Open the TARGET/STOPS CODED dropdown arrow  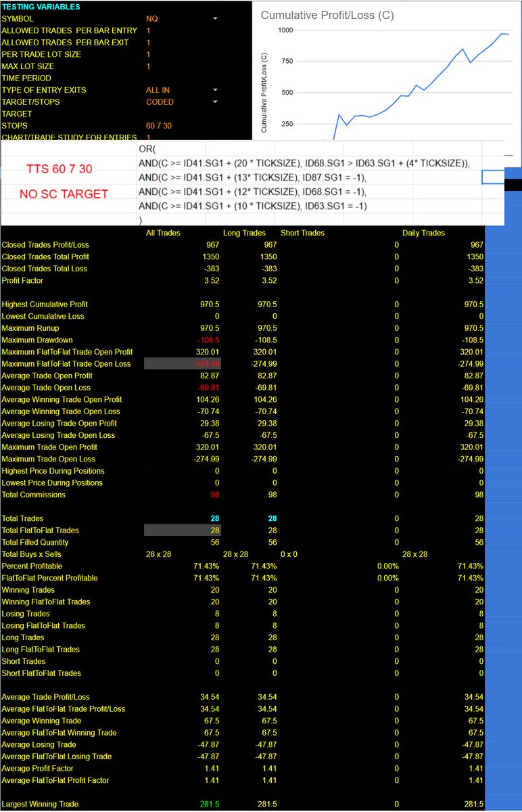[x=215, y=102]
